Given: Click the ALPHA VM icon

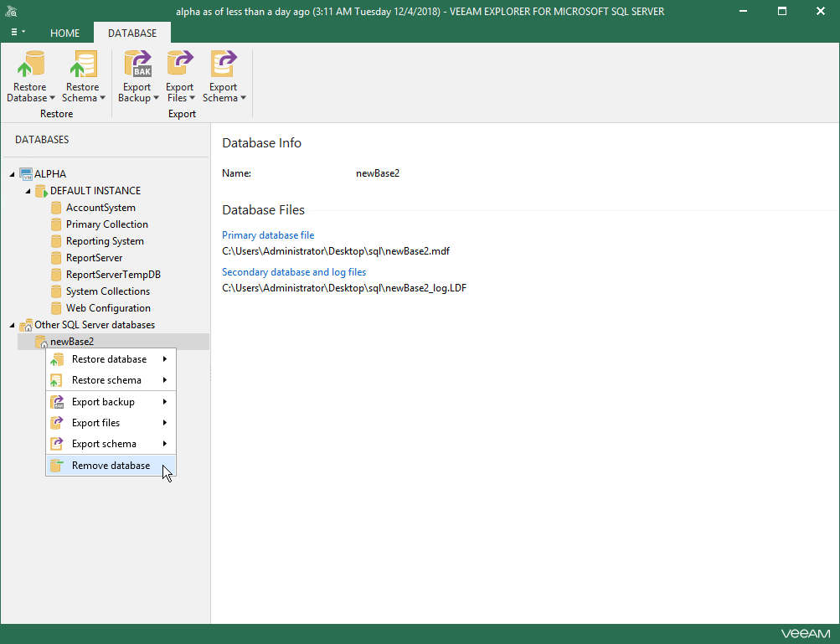Looking at the screenshot, I should tap(26, 173).
